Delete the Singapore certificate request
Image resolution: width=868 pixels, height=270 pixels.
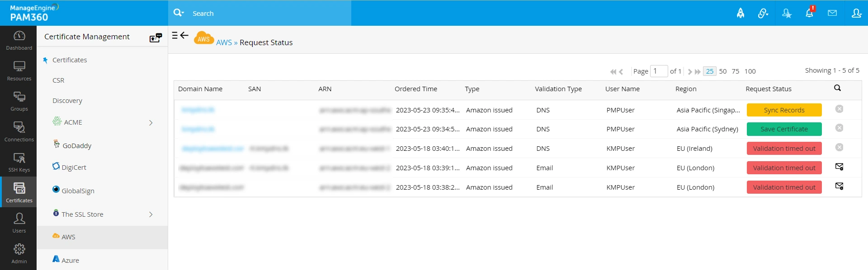coord(840,109)
